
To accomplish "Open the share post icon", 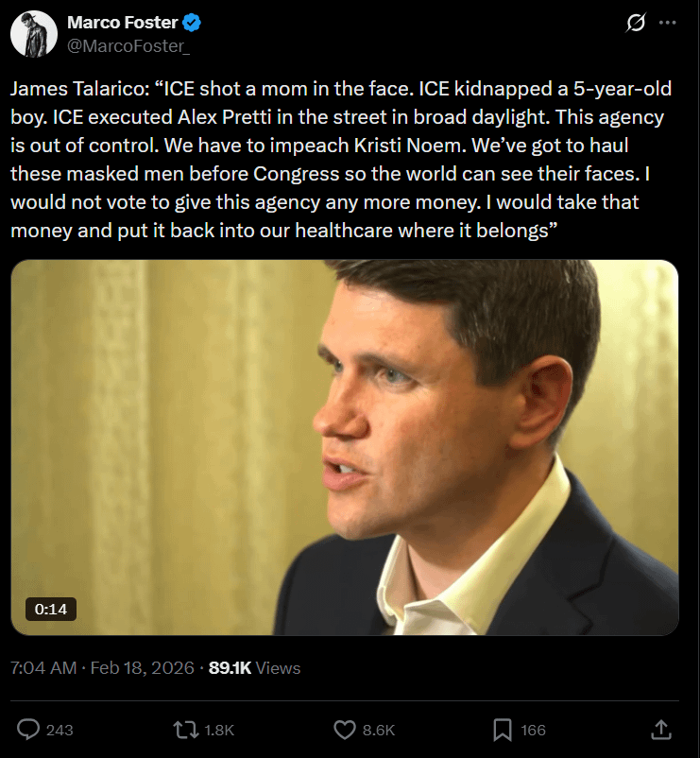I will tap(661, 729).
